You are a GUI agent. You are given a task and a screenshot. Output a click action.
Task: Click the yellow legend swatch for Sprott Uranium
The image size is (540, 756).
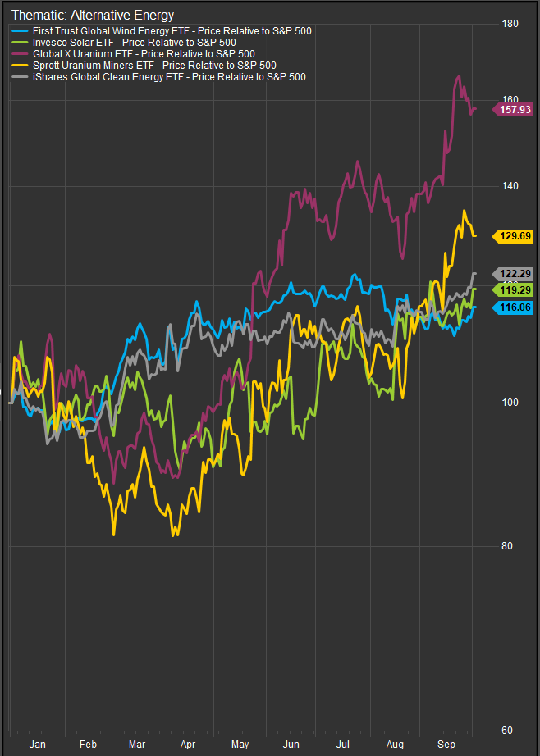(17, 66)
